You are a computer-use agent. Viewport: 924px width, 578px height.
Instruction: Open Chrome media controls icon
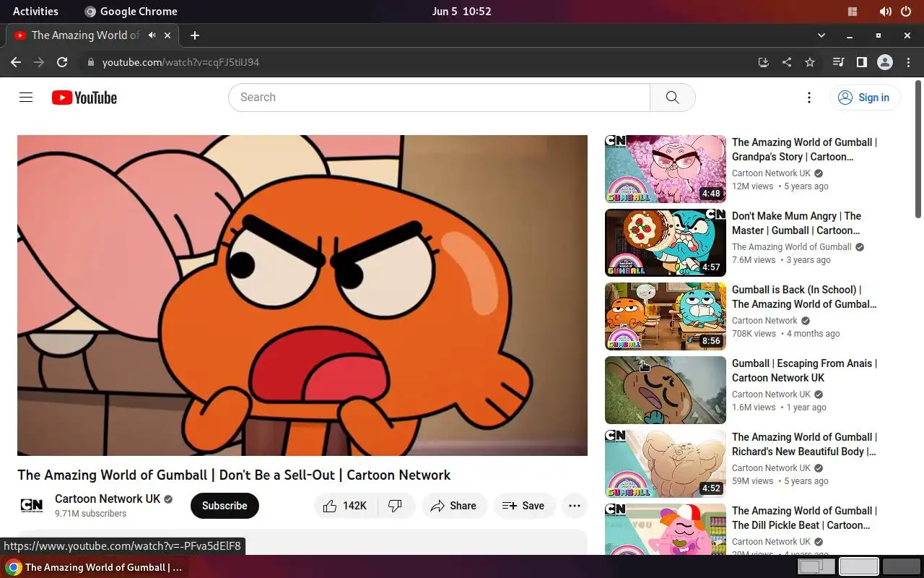click(838, 62)
